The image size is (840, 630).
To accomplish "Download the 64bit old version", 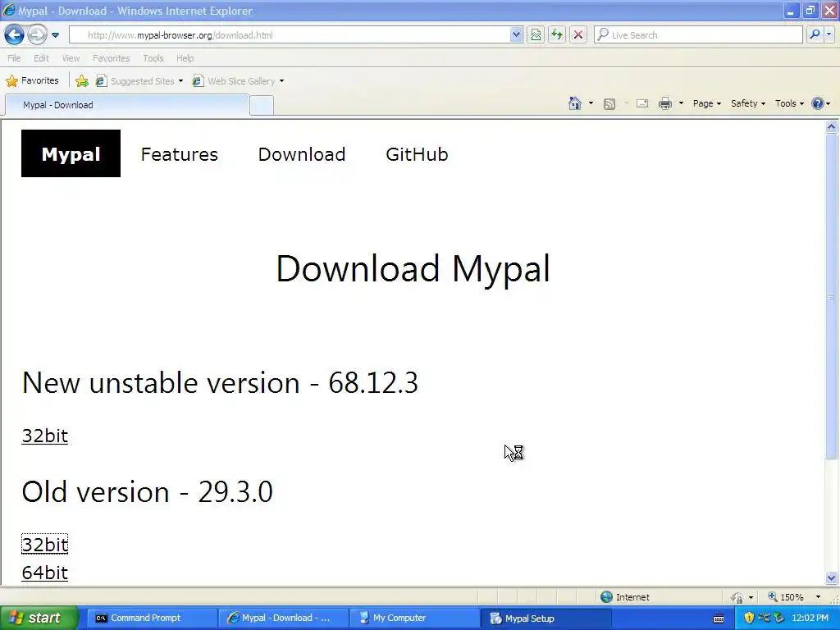I will coord(45,573).
